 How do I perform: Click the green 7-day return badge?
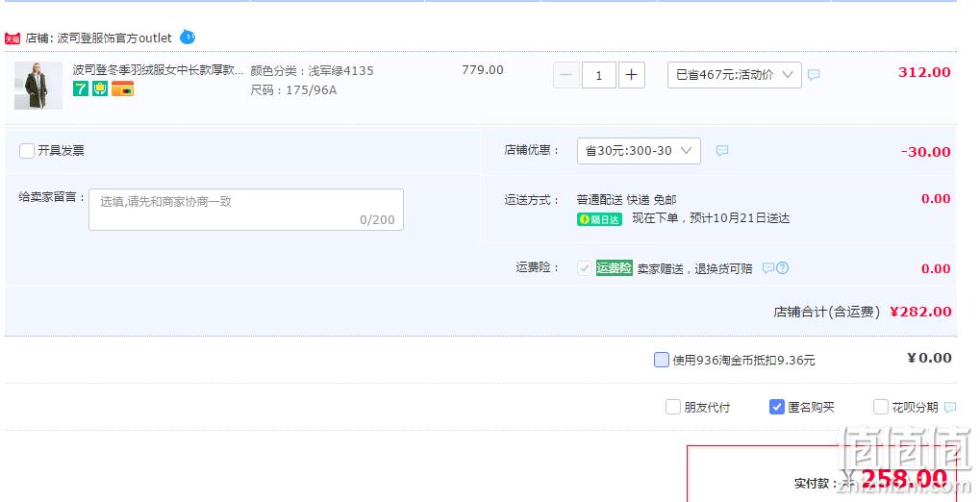click(x=81, y=88)
